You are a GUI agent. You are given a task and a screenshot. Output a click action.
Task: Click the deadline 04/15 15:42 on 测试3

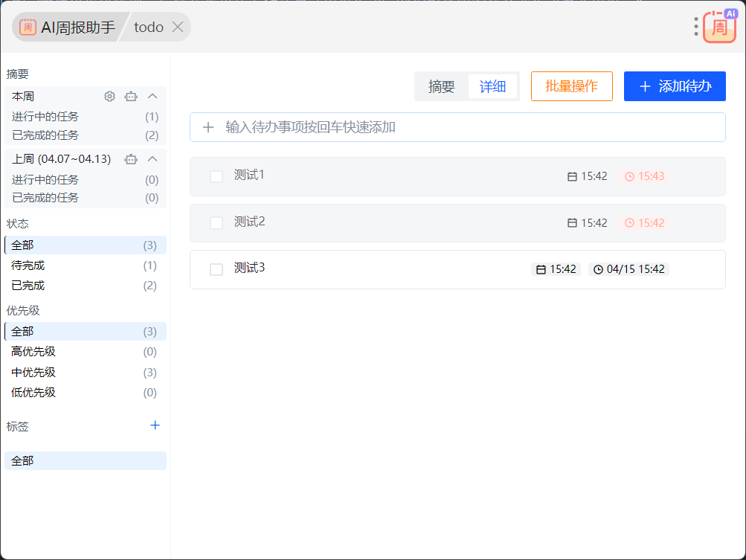(629, 269)
